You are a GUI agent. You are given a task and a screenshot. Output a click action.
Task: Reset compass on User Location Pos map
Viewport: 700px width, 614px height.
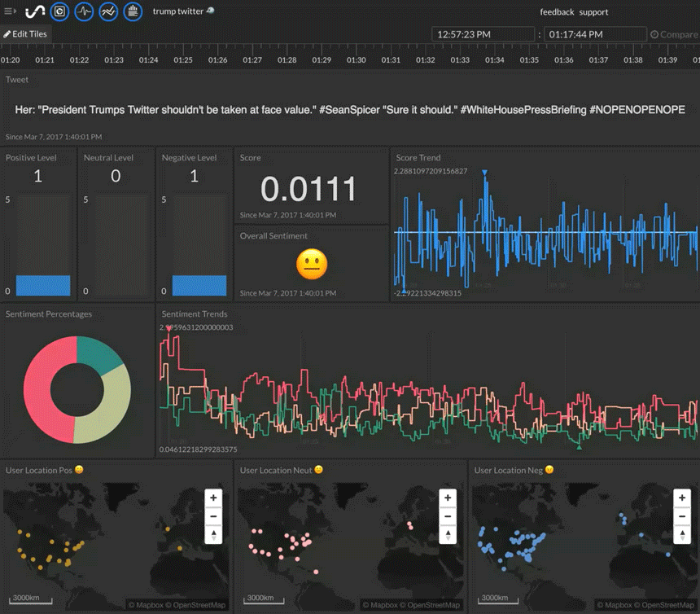coord(213,535)
